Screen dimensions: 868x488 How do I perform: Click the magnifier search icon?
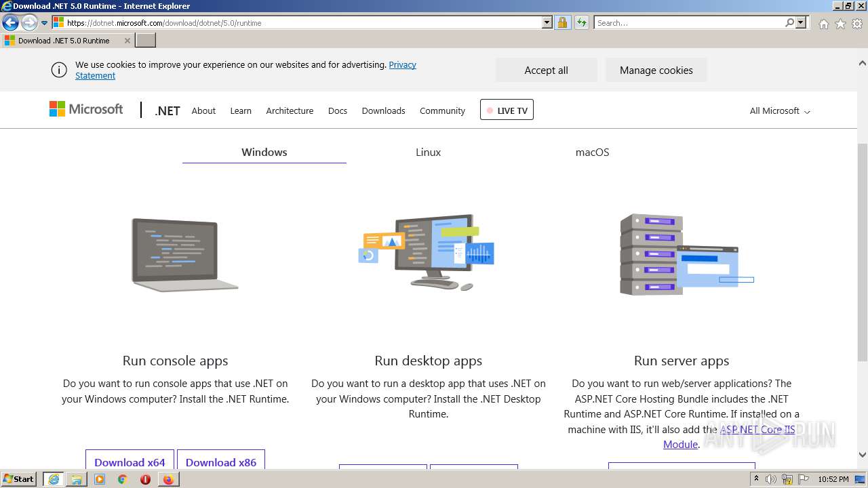tap(789, 22)
